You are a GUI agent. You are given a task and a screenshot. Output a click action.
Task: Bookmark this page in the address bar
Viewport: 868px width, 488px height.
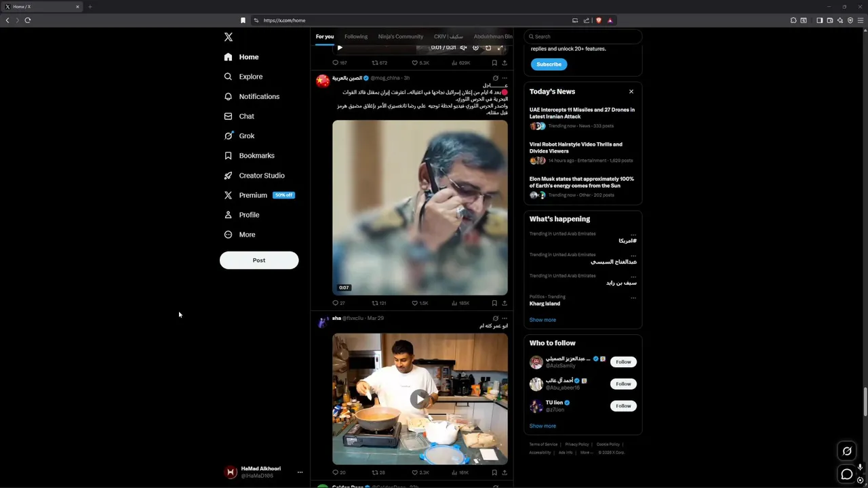pos(243,20)
